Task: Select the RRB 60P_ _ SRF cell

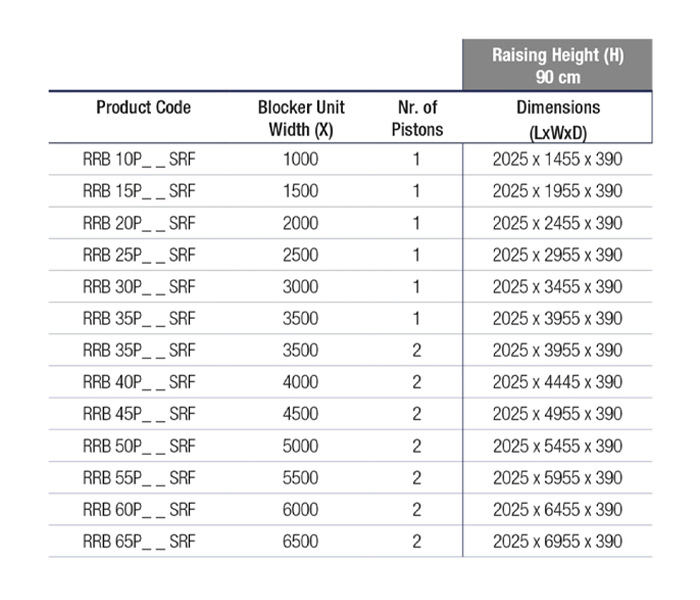Action: 139,510
